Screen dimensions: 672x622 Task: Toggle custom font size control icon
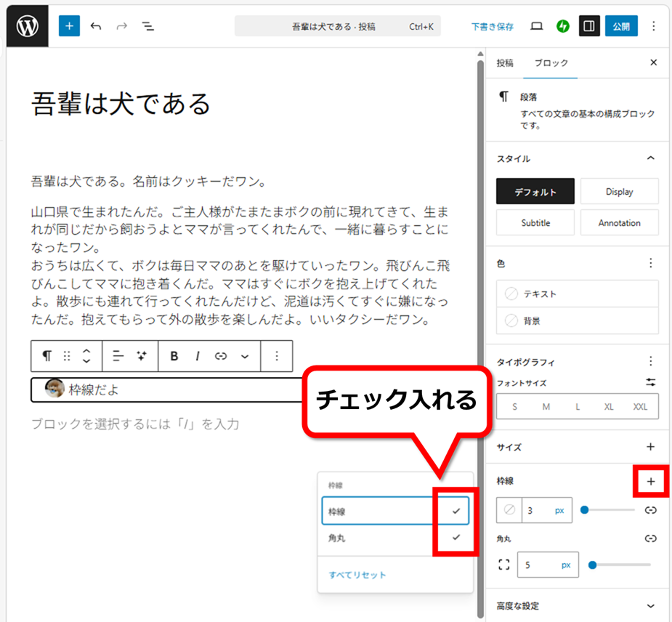650,382
